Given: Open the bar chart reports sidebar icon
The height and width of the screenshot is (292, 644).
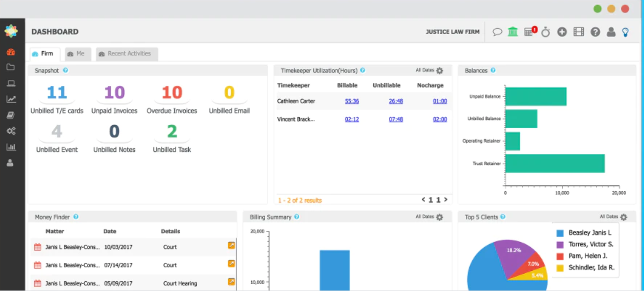Looking at the screenshot, I should 11,147.
